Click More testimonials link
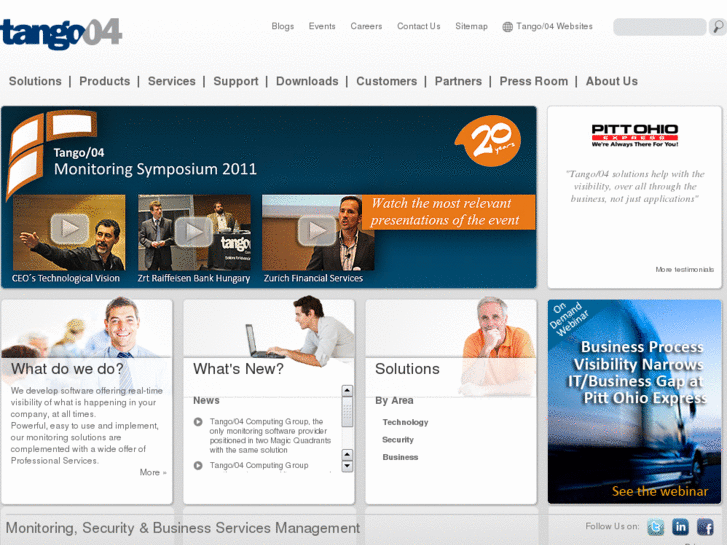 click(684, 269)
